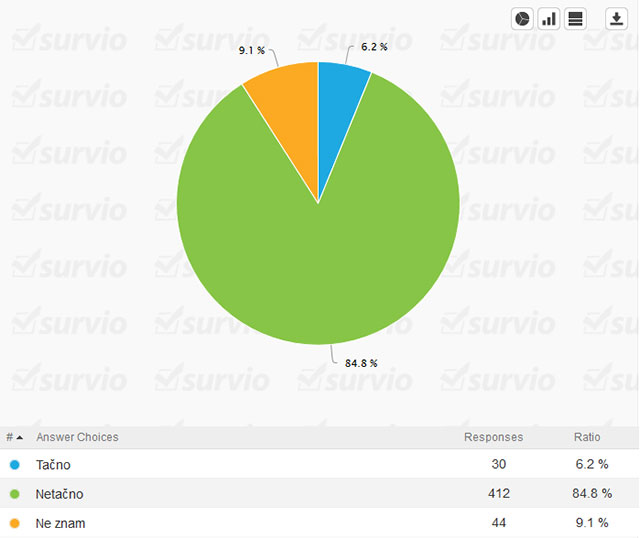
Task: Click the Ratio column header
Action: point(587,437)
